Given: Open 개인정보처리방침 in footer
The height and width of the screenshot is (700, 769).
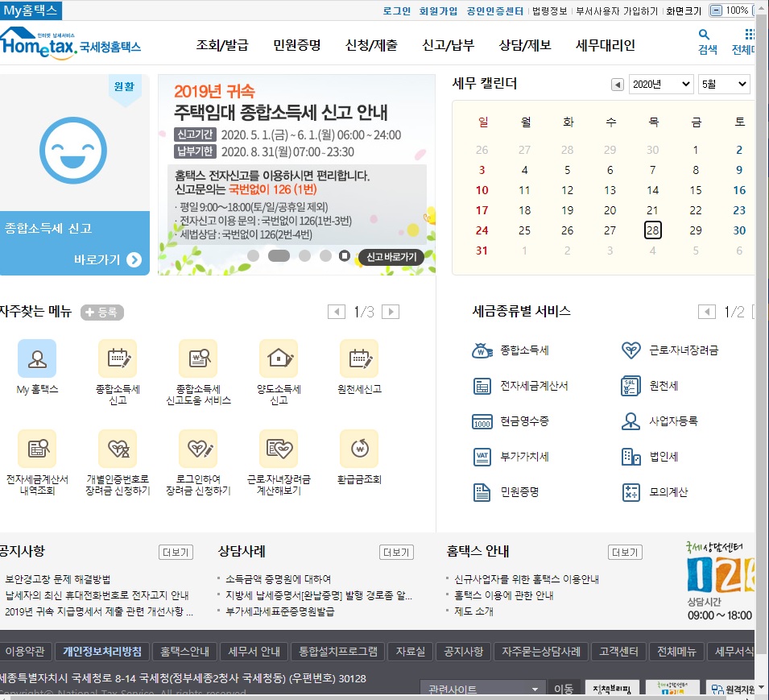Looking at the screenshot, I should point(102,652).
